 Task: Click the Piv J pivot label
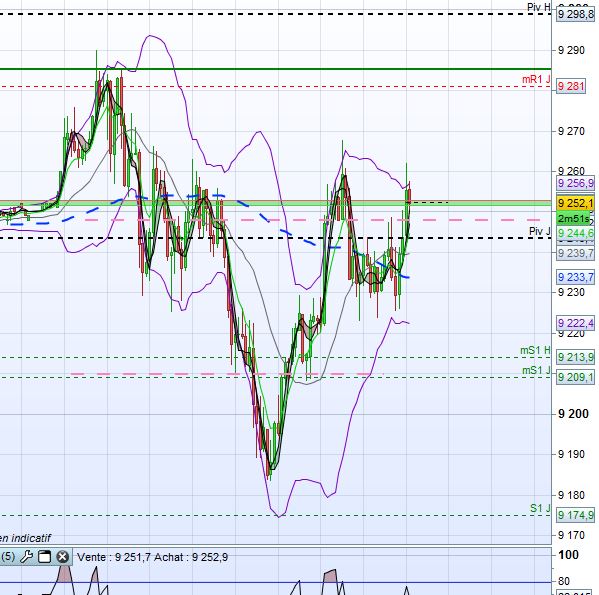pos(539,231)
